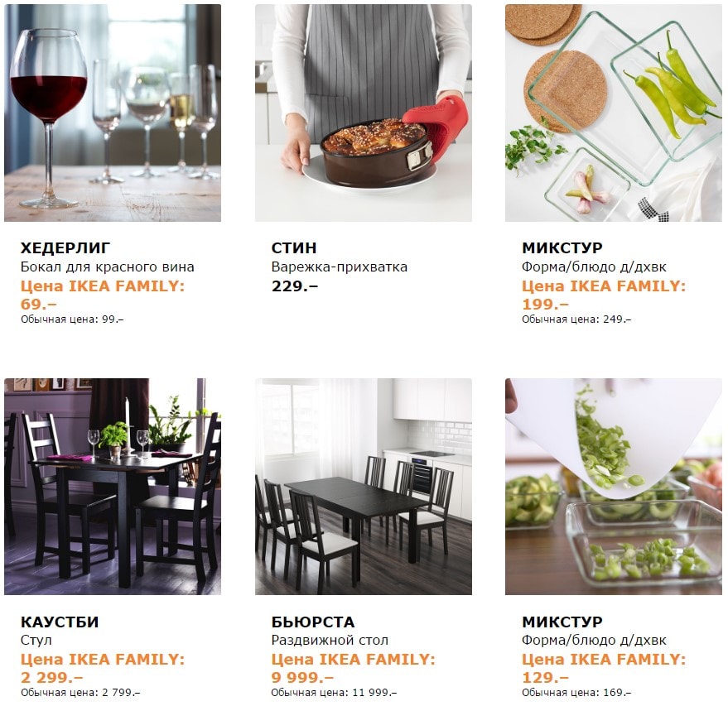
Task: Click МИКСТУР title priced at 129
Action: (562, 622)
